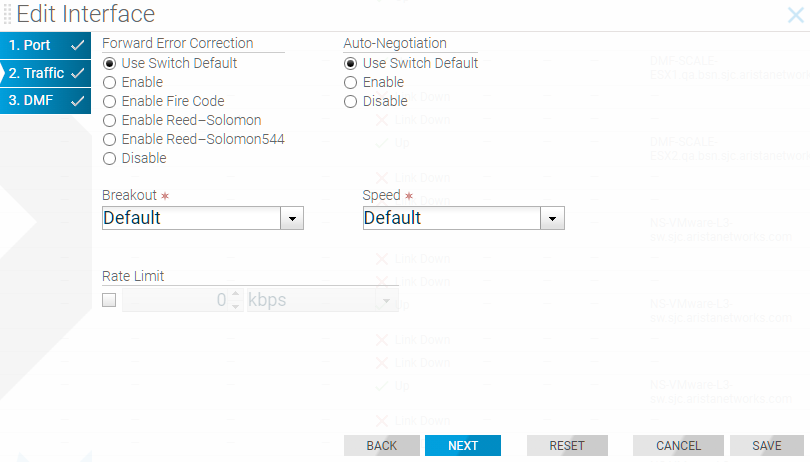This screenshot has width=810, height=462.
Task: Expand the Speed dropdown arrow
Action: pyautogui.click(x=552, y=218)
